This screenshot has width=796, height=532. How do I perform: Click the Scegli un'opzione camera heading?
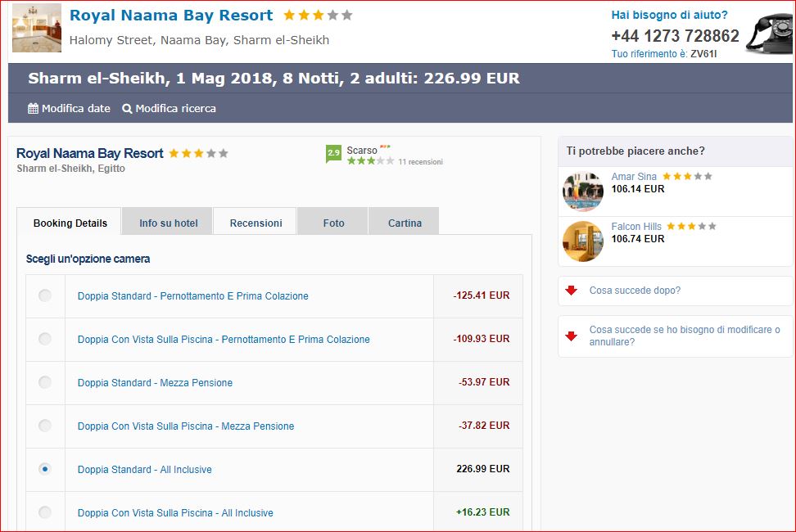88,259
